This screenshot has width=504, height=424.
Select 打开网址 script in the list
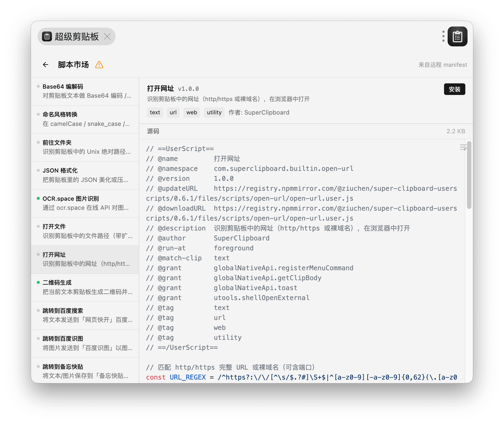tap(85, 259)
